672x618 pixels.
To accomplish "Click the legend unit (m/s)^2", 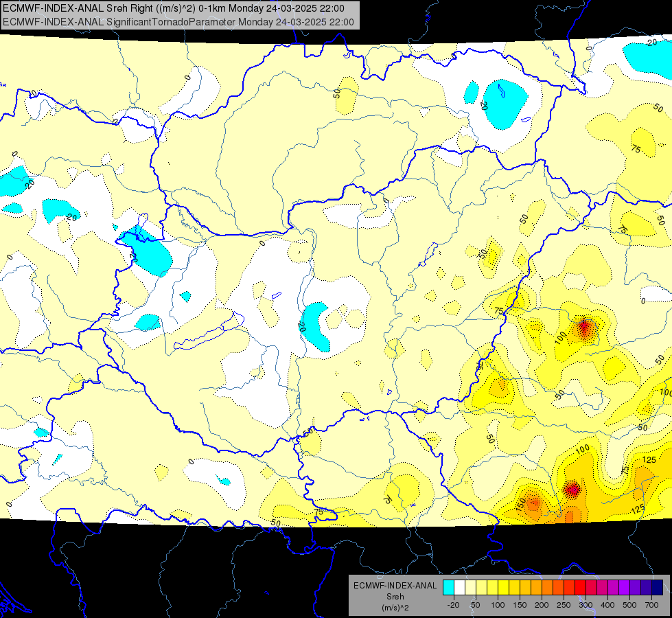I will coord(395,608).
